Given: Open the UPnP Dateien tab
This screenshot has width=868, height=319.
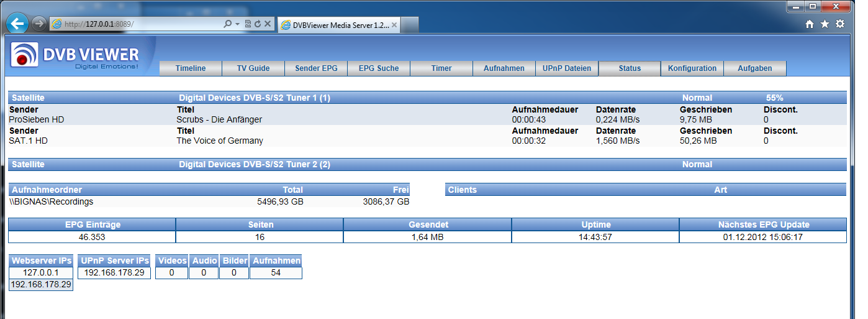Looking at the screenshot, I should point(567,68).
